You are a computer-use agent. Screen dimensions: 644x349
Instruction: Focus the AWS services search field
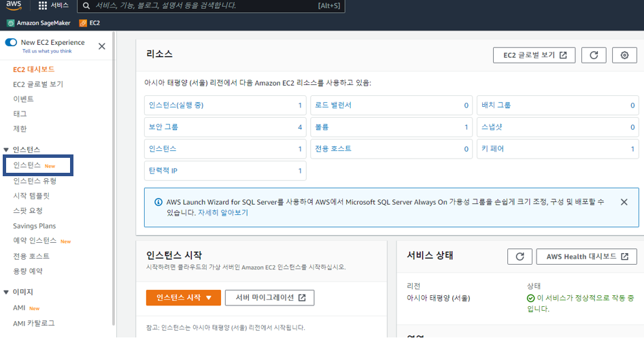click(211, 5)
